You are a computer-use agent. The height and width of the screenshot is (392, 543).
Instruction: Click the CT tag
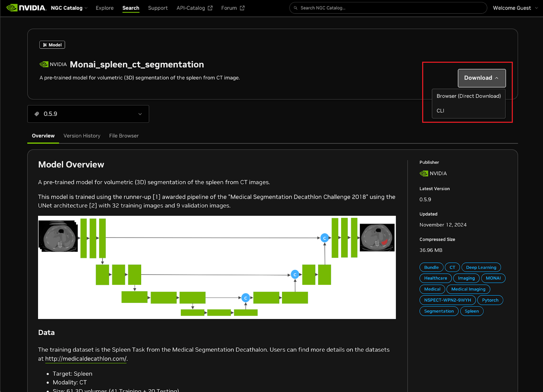pyautogui.click(x=452, y=267)
